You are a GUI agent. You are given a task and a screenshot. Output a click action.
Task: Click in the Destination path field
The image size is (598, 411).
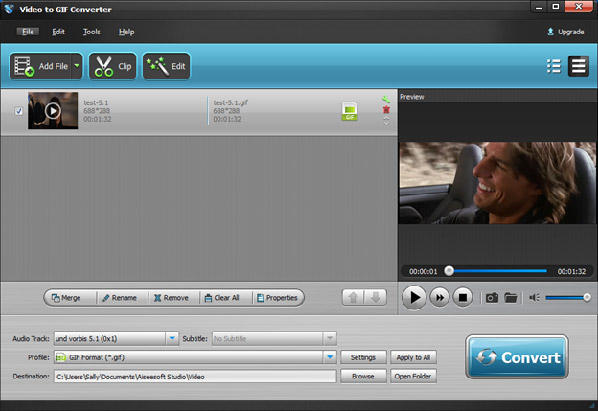195,376
